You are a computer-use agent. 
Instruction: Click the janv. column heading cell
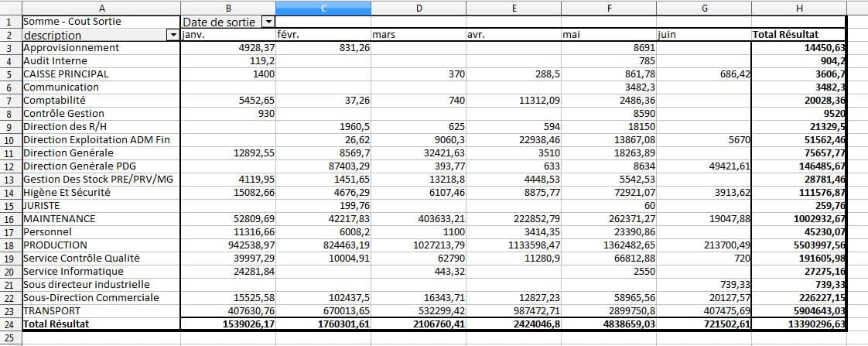pos(228,35)
